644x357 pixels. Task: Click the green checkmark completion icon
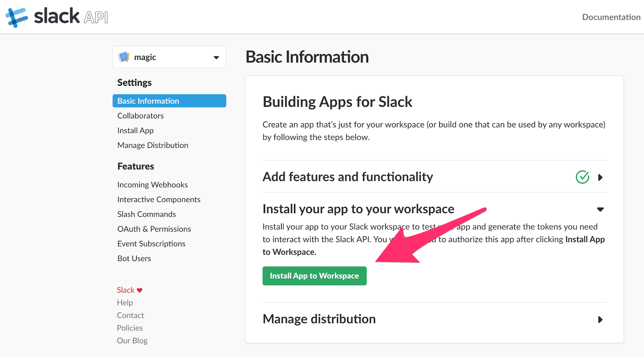[x=582, y=177]
